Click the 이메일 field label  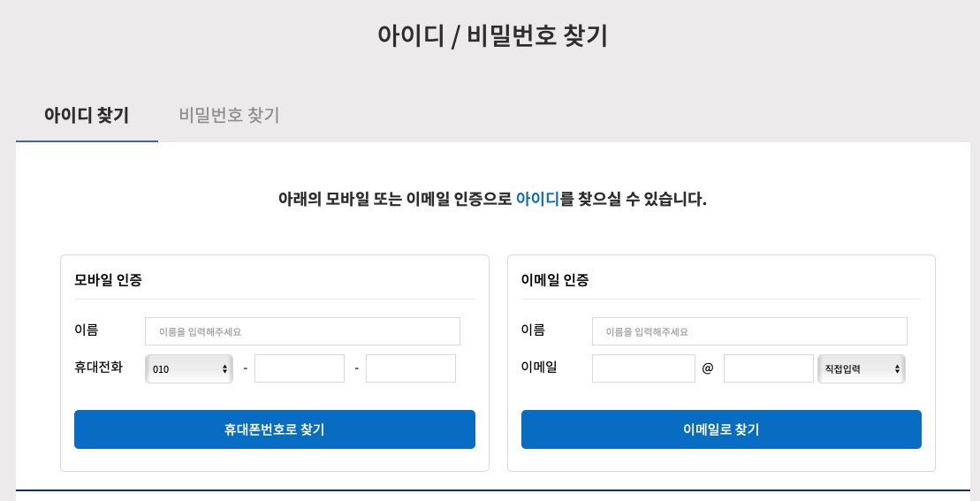click(x=539, y=367)
